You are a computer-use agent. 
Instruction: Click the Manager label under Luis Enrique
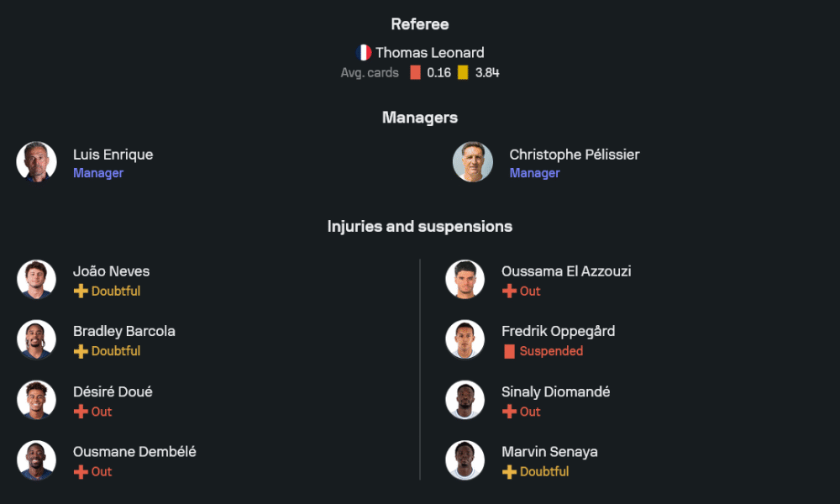coord(98,173)
